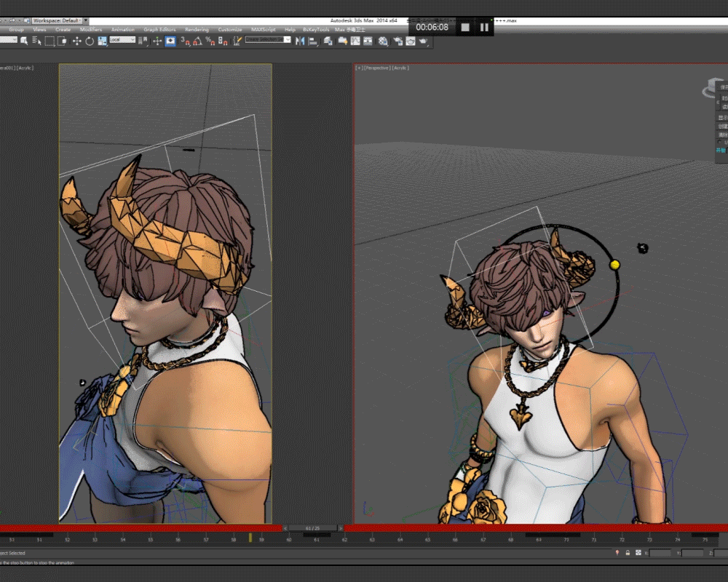Open the Render Setup dialog

click(398, 41)
